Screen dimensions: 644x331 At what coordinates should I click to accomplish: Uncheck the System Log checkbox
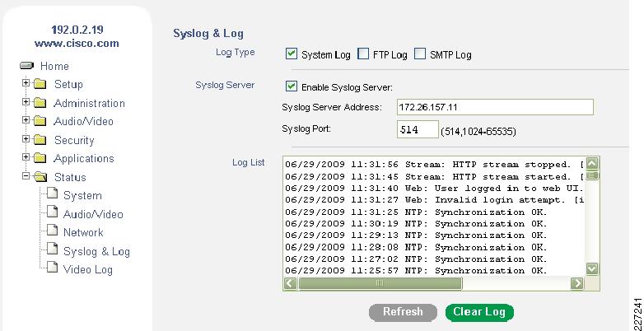[x=292, y=54]
